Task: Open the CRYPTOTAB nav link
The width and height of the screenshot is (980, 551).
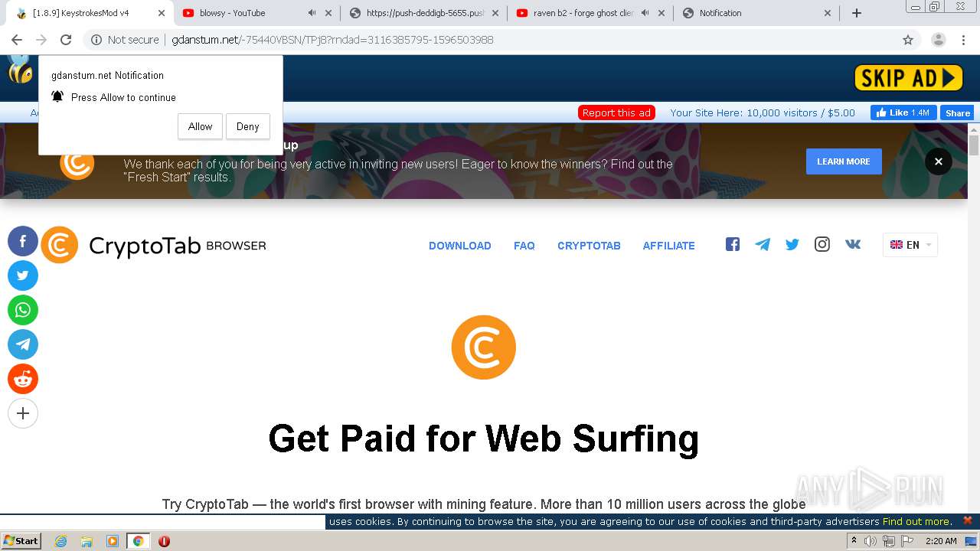Action: point(589,246)
